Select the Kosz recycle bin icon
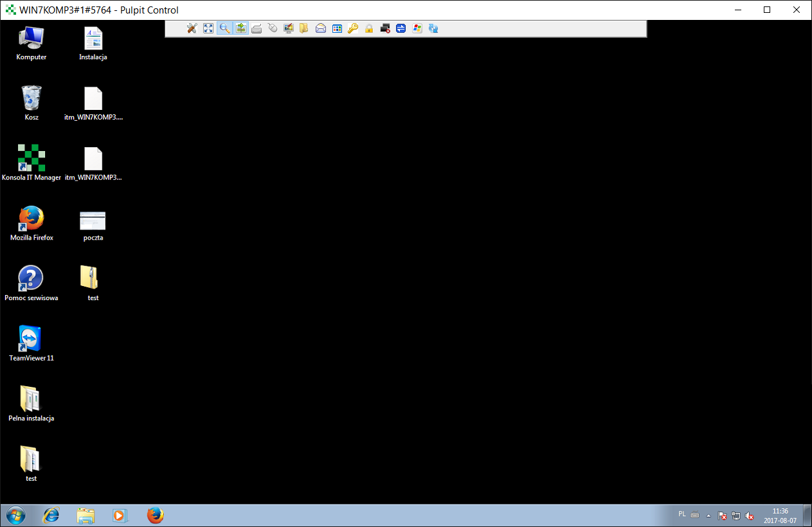 32,103
